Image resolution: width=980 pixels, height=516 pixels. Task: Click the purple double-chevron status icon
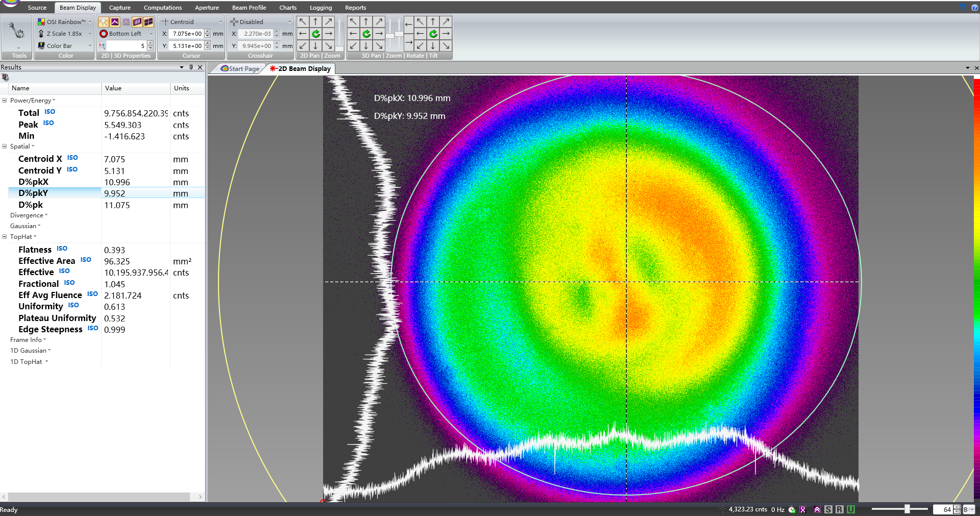click(817, 509)
